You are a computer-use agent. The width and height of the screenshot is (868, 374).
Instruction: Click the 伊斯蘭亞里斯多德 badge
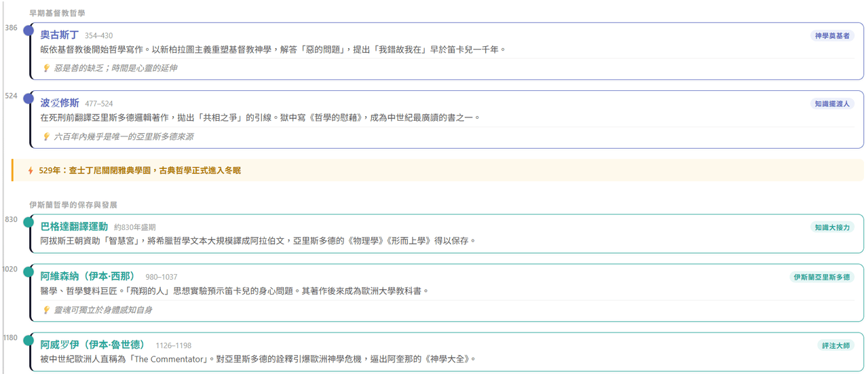[x=822, y=277]
